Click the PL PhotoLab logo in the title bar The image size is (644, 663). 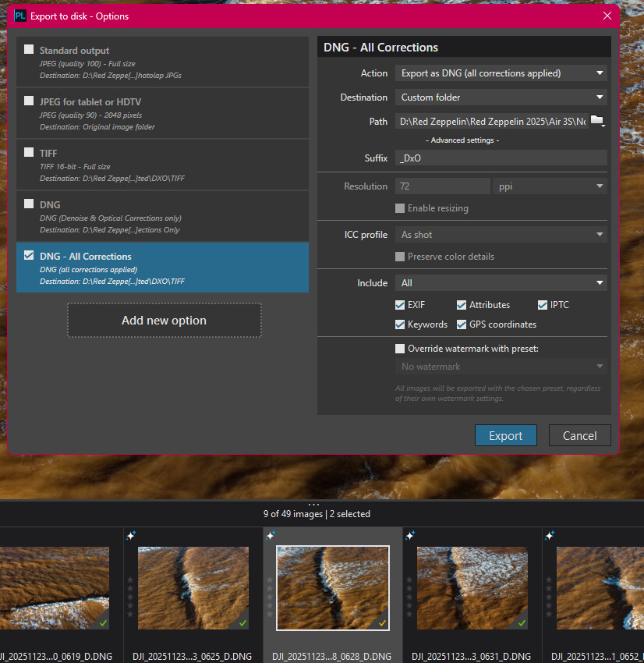tap(19, 16)
